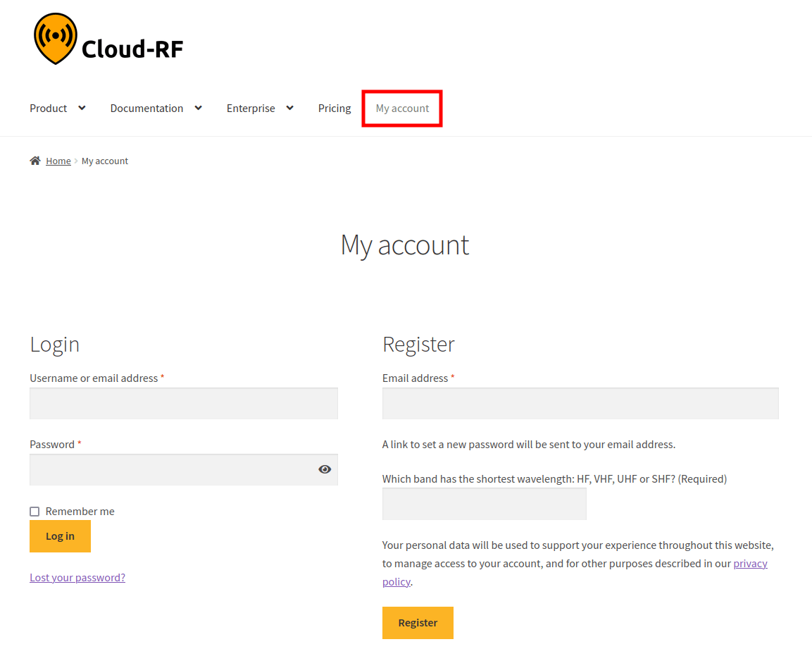The image size is (812, 668).
Task: Expand the Enterprise menu chevron
Action: pyautogui.click(x=289, y=108)
